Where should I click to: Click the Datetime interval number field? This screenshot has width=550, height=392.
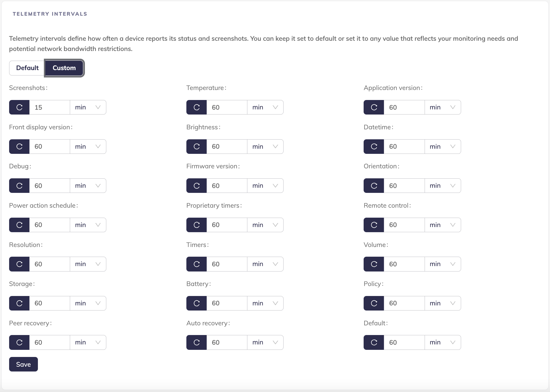tap(404, 146)
